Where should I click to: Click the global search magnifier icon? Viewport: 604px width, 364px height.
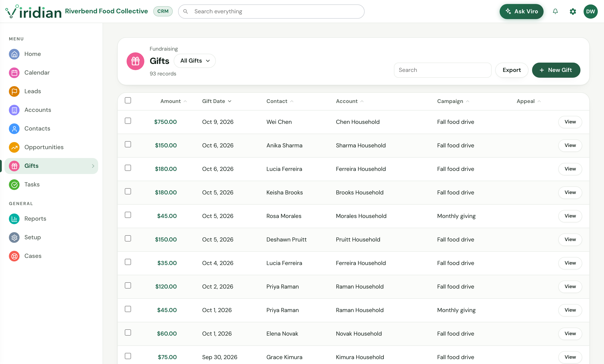(186, 12)
